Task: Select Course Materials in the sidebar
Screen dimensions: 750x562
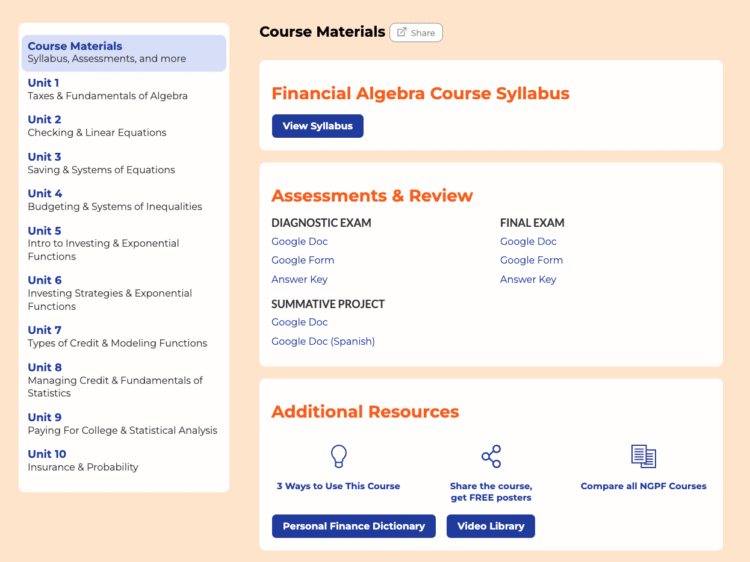Action: (123, 52)
